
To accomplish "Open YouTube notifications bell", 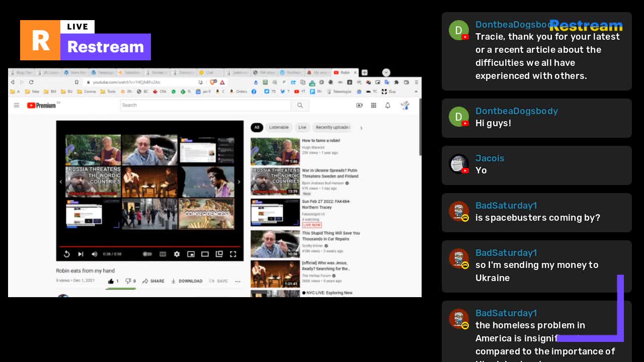I will click(x=387, y=105).
